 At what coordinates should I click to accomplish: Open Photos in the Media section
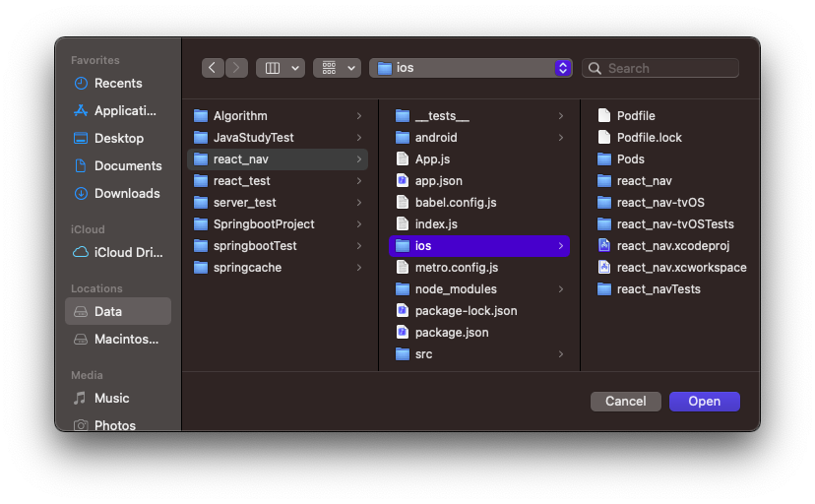click(118, 425)
